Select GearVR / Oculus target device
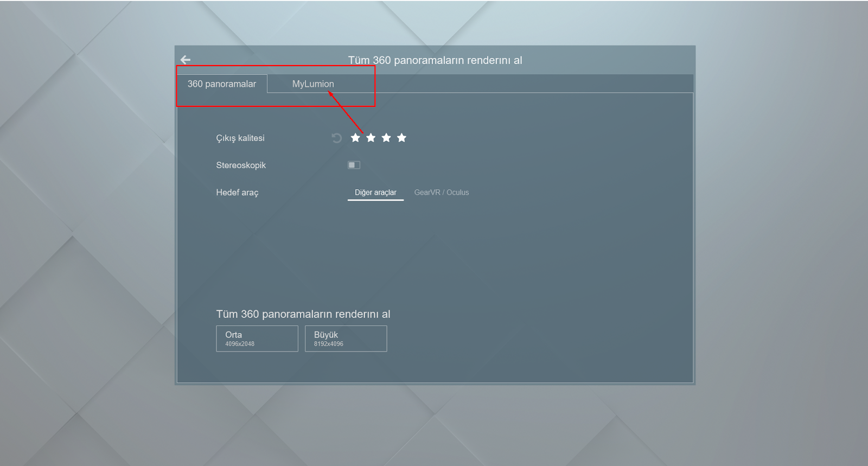This screenshot has width=868, height=466. pyautogui.click(x=442, y=193)
